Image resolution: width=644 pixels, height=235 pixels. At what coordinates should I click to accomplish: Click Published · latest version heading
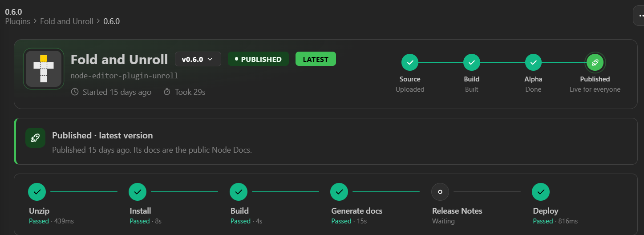click(x=102, y=135)
